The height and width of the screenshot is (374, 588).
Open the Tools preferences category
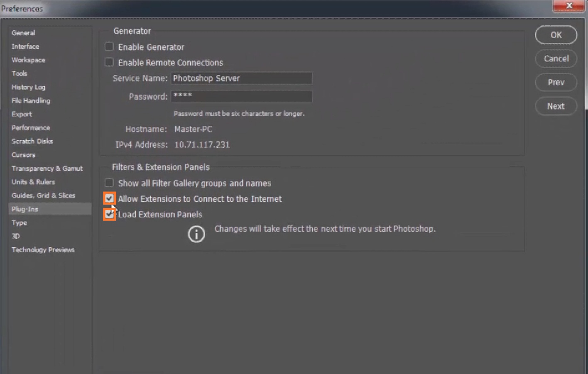click(19, 73)
